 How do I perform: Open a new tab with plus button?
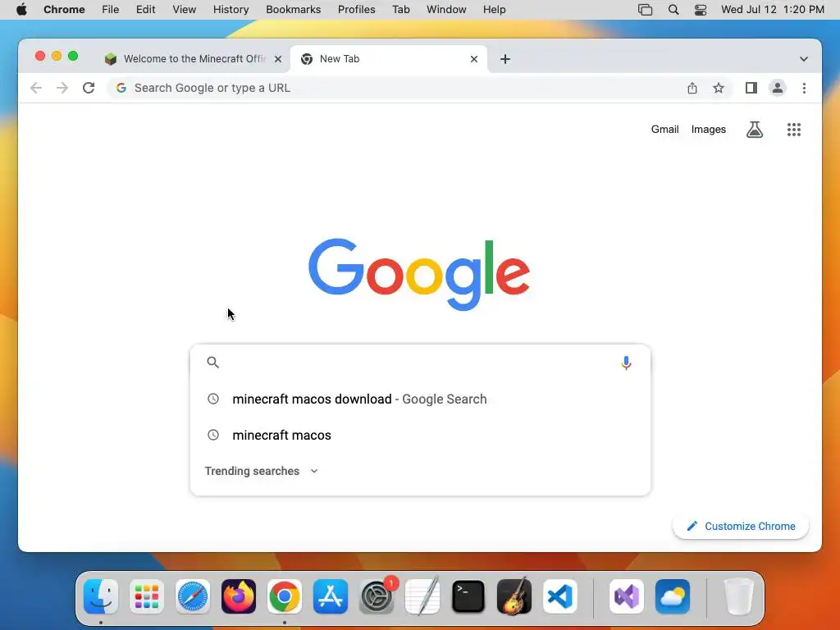505,59
